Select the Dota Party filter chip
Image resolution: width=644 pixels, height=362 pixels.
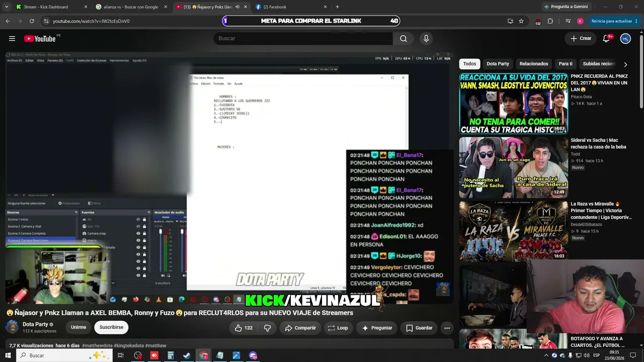[498, 64]
